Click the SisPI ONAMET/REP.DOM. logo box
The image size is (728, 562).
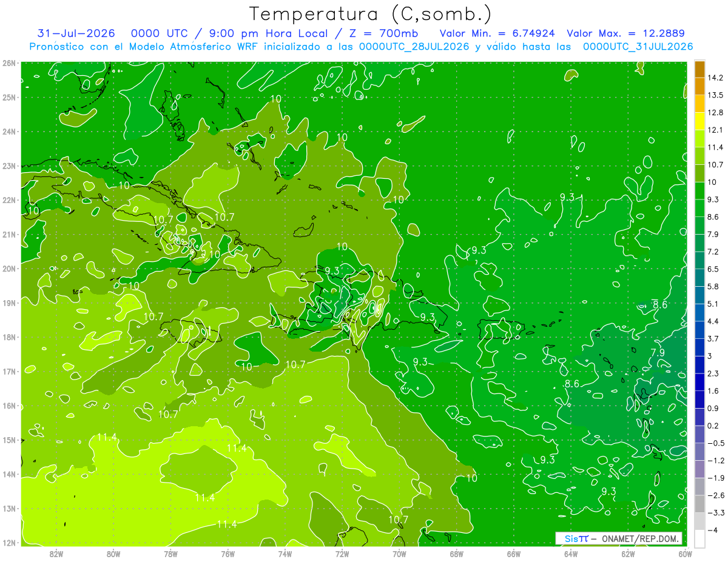pos(619,538)
